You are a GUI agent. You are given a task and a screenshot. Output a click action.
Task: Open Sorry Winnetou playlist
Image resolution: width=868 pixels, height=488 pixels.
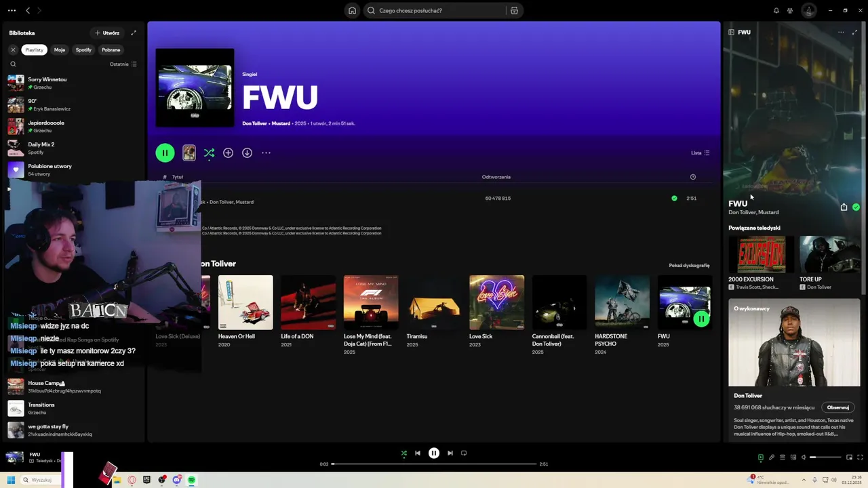click(72, 83)
